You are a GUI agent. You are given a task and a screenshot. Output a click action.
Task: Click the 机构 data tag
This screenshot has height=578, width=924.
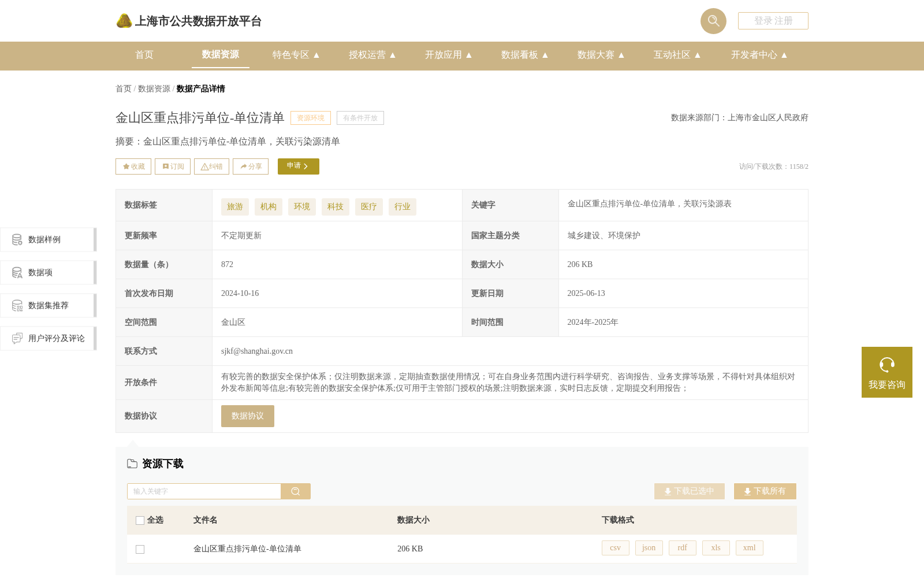tap(269, 207)
